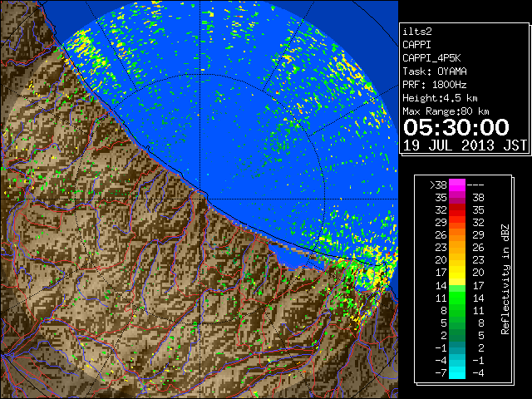Pick the red 32–35 dBZ legend swatch
The image size is (532, 399).
(457, 210)
